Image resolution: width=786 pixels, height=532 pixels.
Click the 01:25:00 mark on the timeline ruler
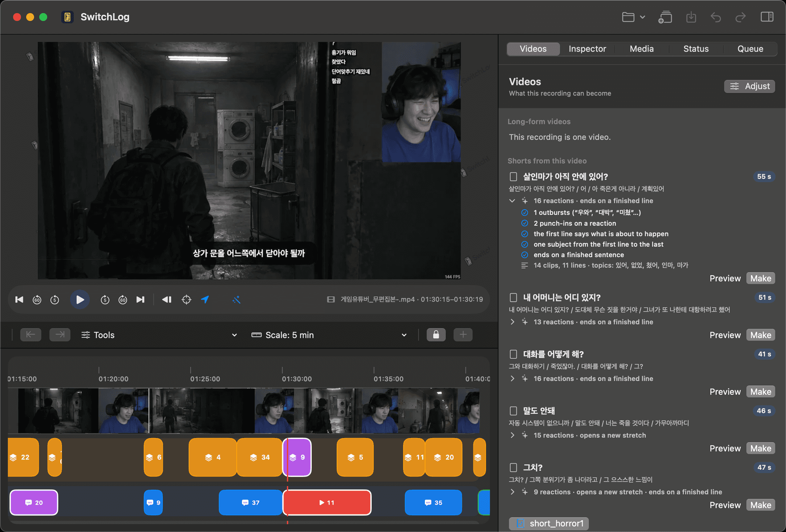coord(205,379)
